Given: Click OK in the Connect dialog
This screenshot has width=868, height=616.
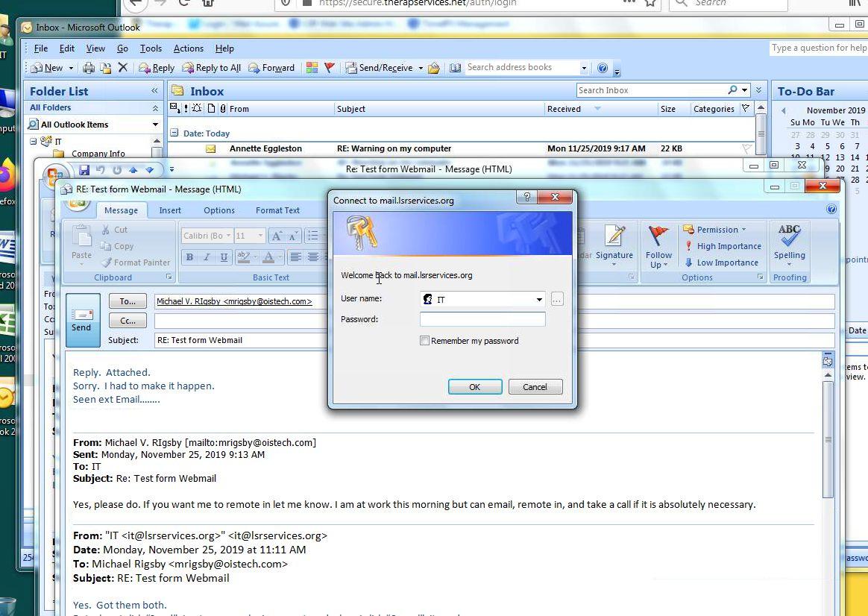Looking at the screenshot, I should point(475,387).
